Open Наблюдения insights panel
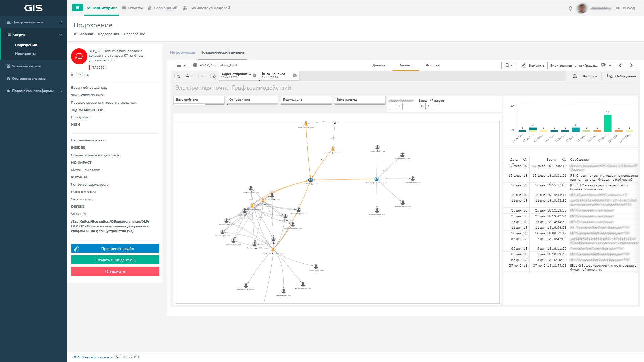This screenshot has height=362, width=644. coord(621,76)
